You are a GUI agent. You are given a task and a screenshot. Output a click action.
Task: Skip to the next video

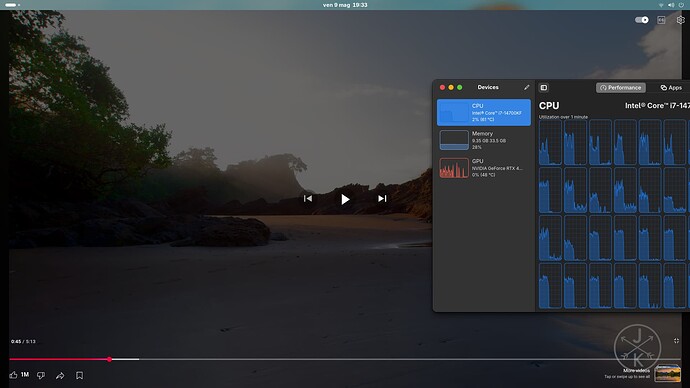tap(382, 198)
